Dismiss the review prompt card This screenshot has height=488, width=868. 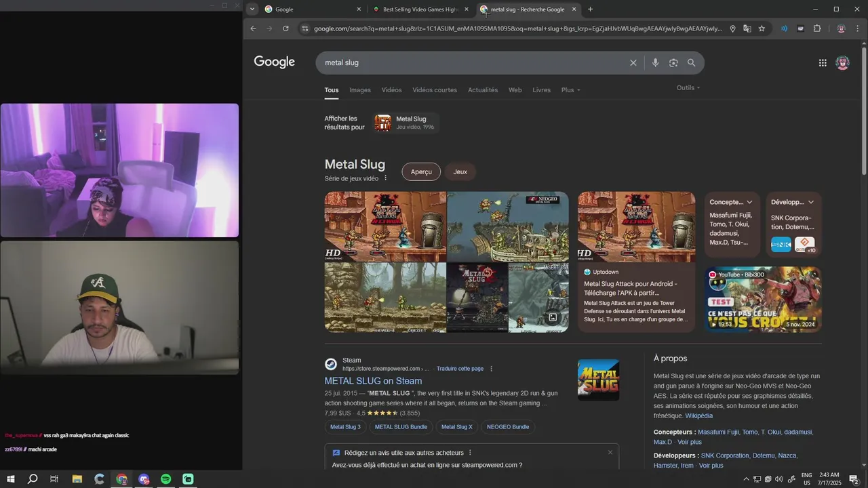coord(610,452)
